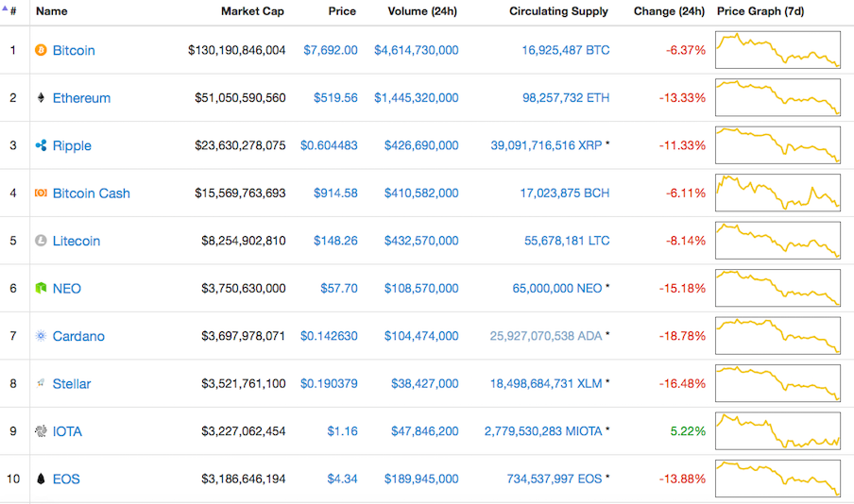Click Litecoin price $148.26
Screen dimensions: 854x504
[335, 241]
